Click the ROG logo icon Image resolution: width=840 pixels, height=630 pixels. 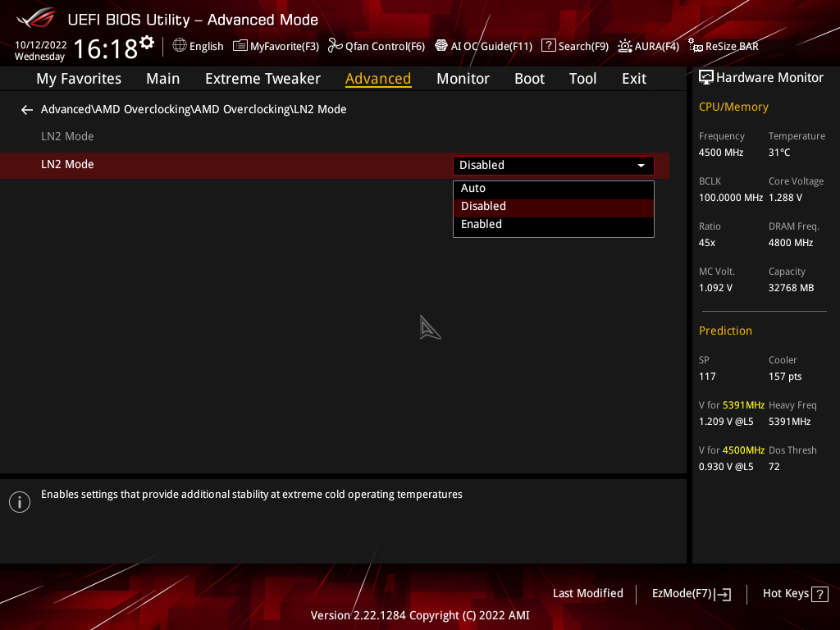pyautogui.click(x=36, y=19)
